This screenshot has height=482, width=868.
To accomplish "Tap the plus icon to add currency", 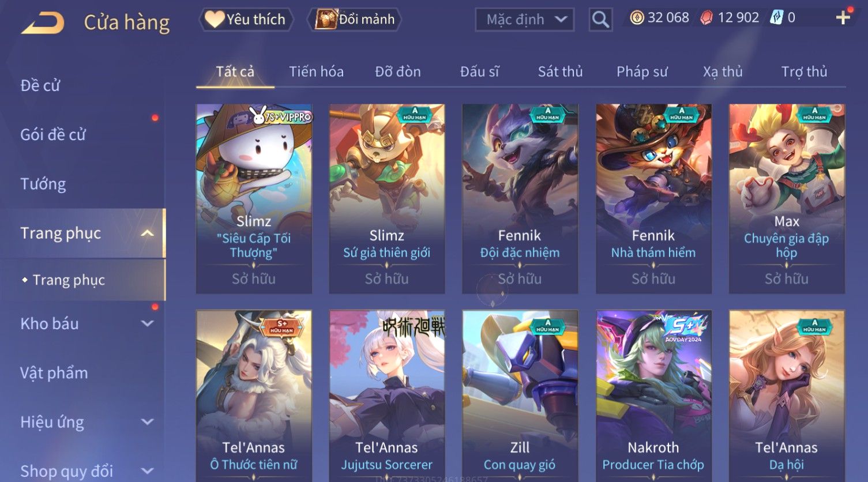I will tap(843, 18).
